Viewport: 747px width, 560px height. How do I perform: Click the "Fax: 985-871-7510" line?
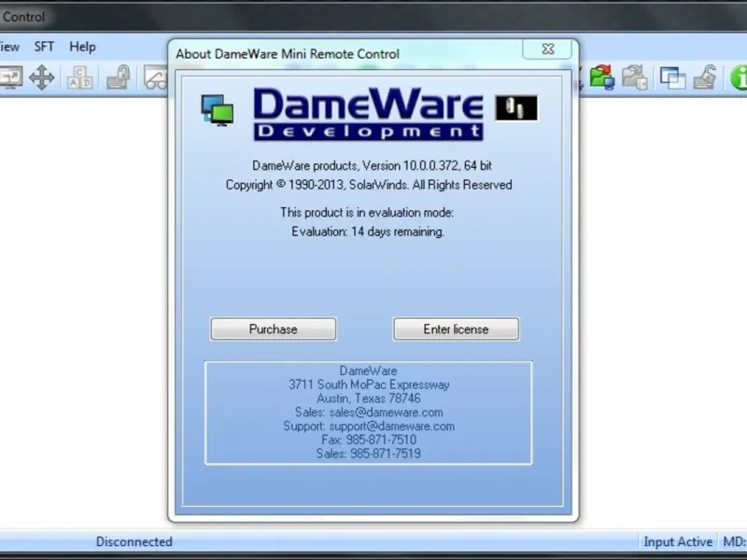click(369, 440)
